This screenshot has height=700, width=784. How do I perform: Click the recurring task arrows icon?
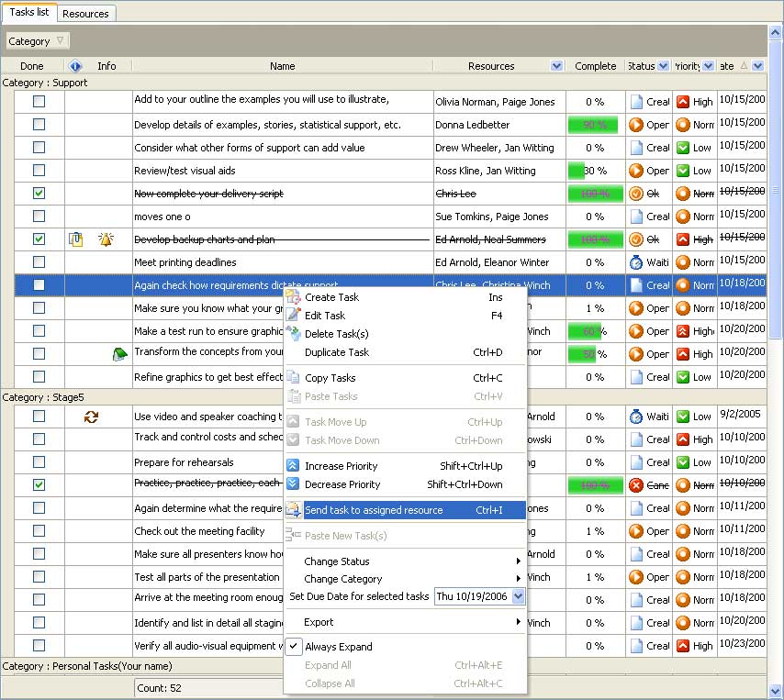point(91,417)
